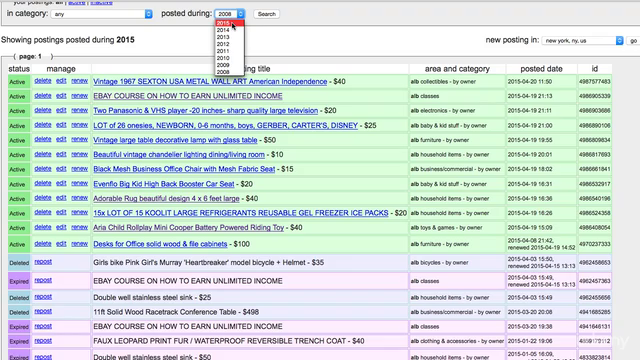Image resolution: width=640 pixels, height=360 pixels.
Task: Open the active EBAY COURSE posting link
Action: point(188,96)
